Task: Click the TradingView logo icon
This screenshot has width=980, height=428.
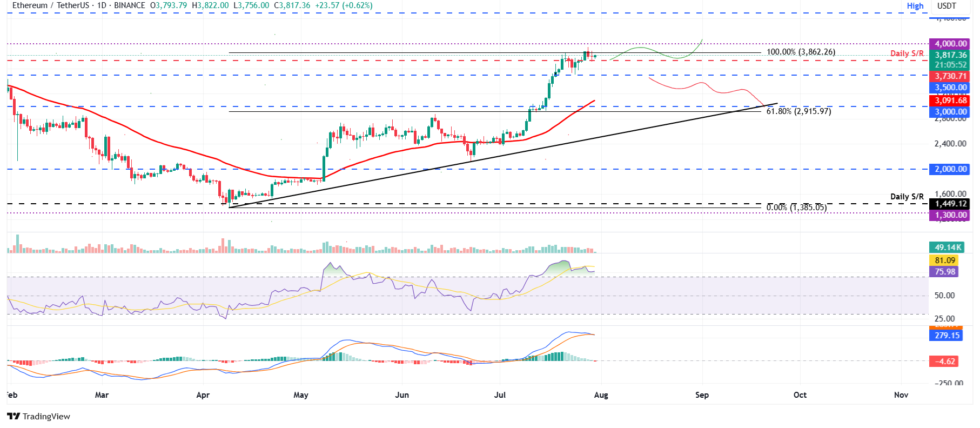Action: tap(14, 416)
